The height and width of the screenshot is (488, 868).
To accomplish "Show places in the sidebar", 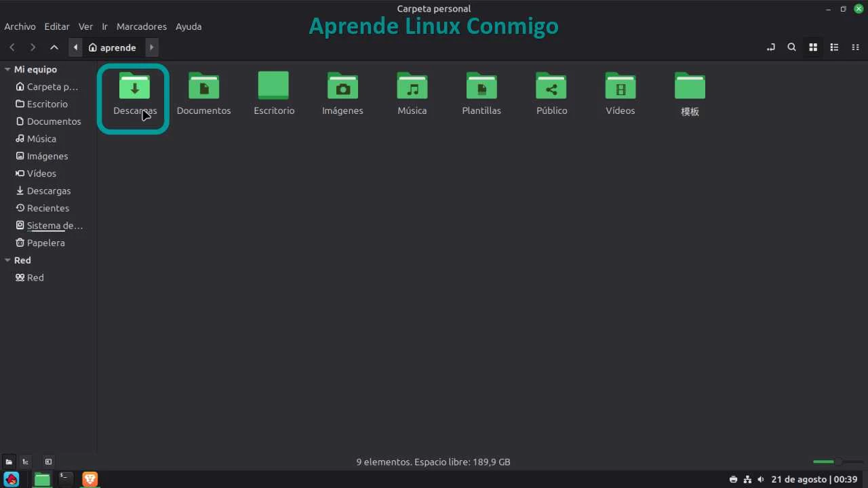I will pyautogui.click(x=9, y=462).
